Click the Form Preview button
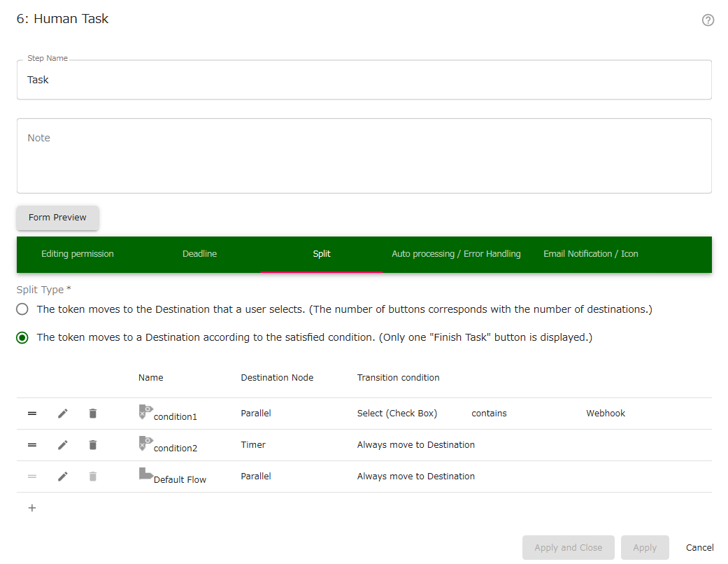Viewport: 728px width, 564px height. [57, 218]
